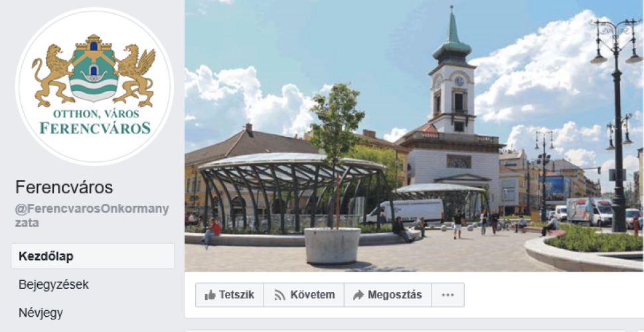Follow the page with the Követem button
Viewport: 644px width, 332px height.
tap(304, 295)
